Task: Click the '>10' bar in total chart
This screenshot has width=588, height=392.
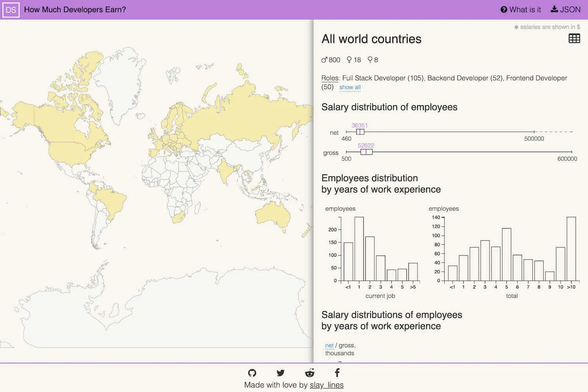Action: 571,249
